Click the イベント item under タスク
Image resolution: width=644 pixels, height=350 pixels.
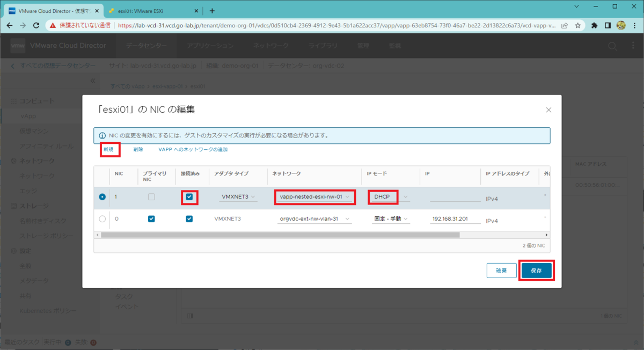point(127,307)
